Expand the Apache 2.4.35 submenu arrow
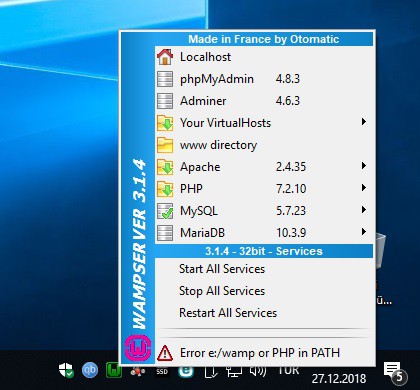 (364, 166)
